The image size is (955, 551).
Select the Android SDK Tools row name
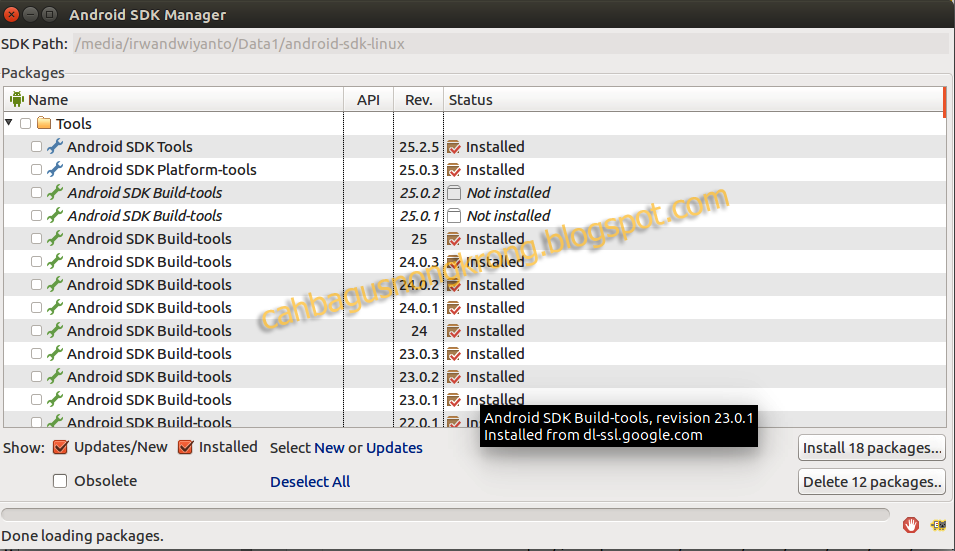click(130, 147)
